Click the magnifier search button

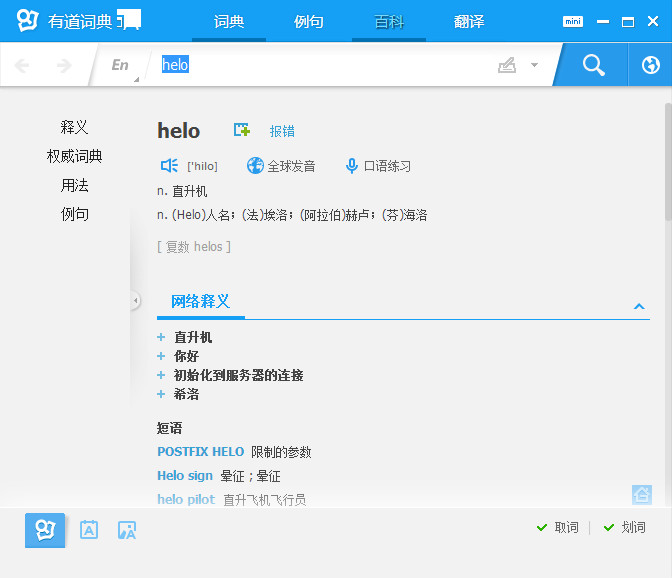[x=594, y=65]
